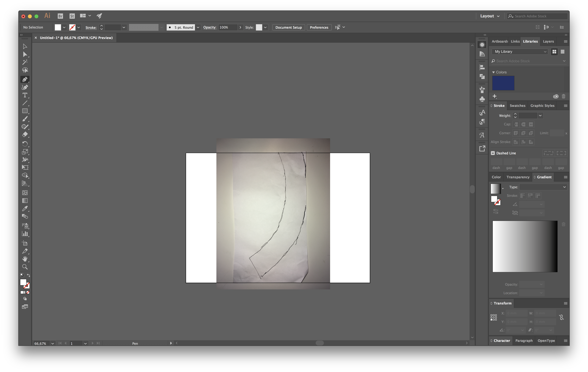
Task: Click the Opacity 100% field
Action: coord(228,27)
